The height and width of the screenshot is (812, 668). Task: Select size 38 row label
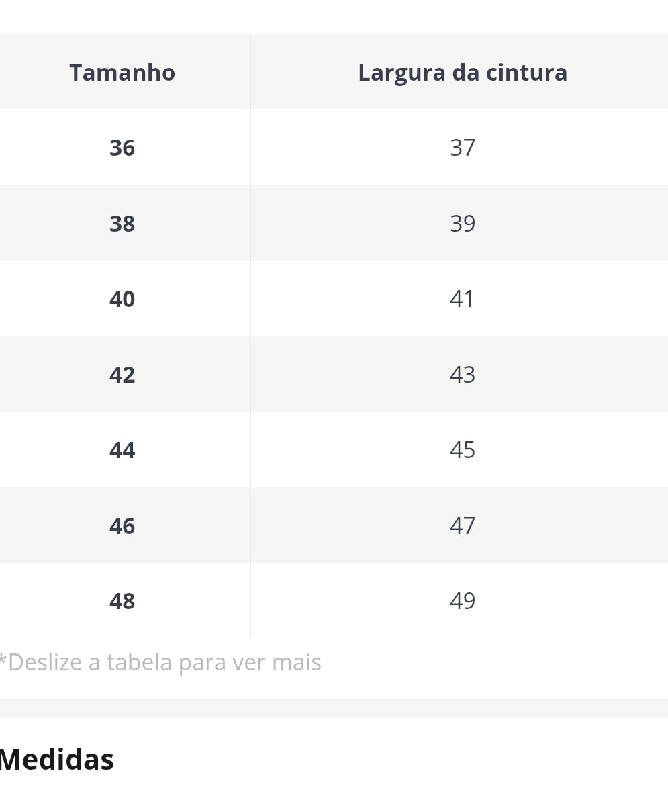tap(122, 223)
